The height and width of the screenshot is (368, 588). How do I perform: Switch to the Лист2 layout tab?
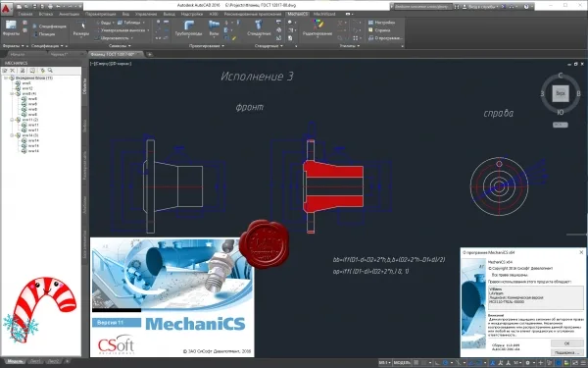point(53,361)
